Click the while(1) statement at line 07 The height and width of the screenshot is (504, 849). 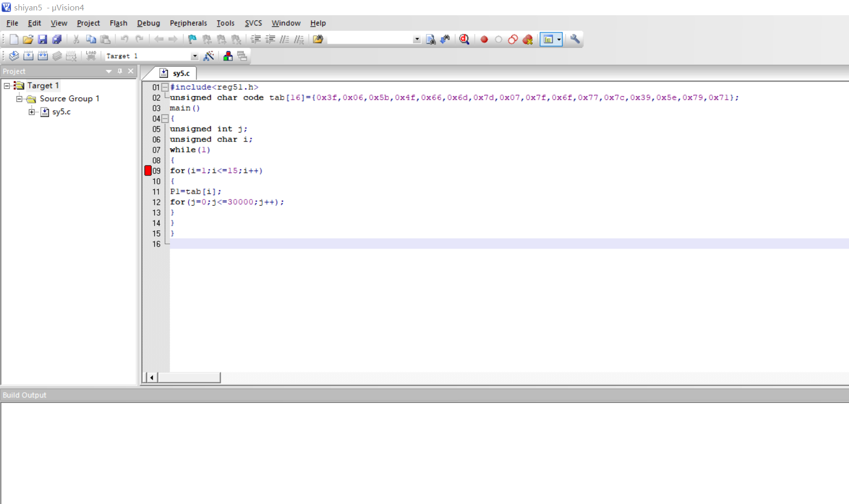pyautogui.click(x=190, y=150)
